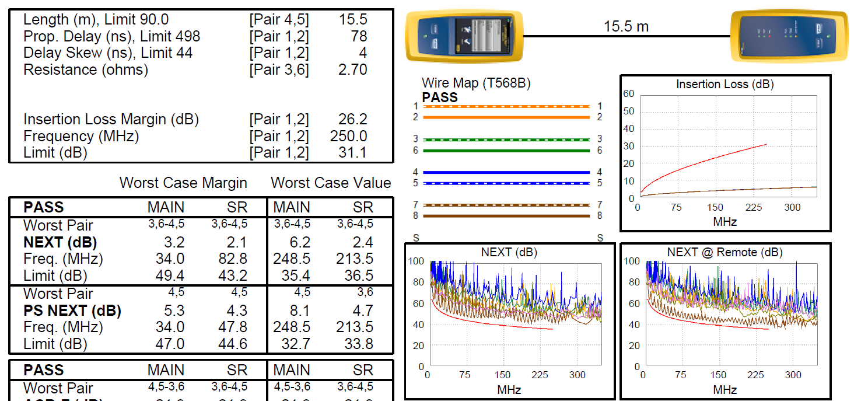Screen dimensions: 868x401
Task: Click the Worst Case Value heading
Action: click(331, 183)
